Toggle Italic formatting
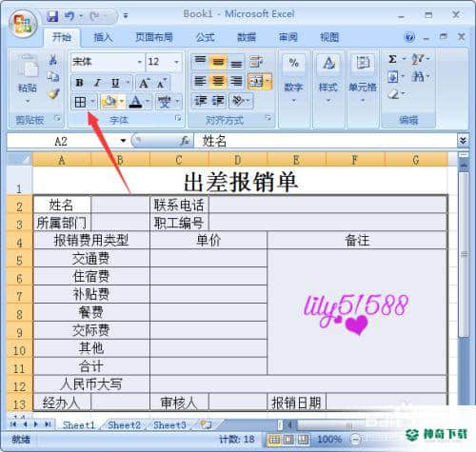Screen dimensions: 476x452 97,83
